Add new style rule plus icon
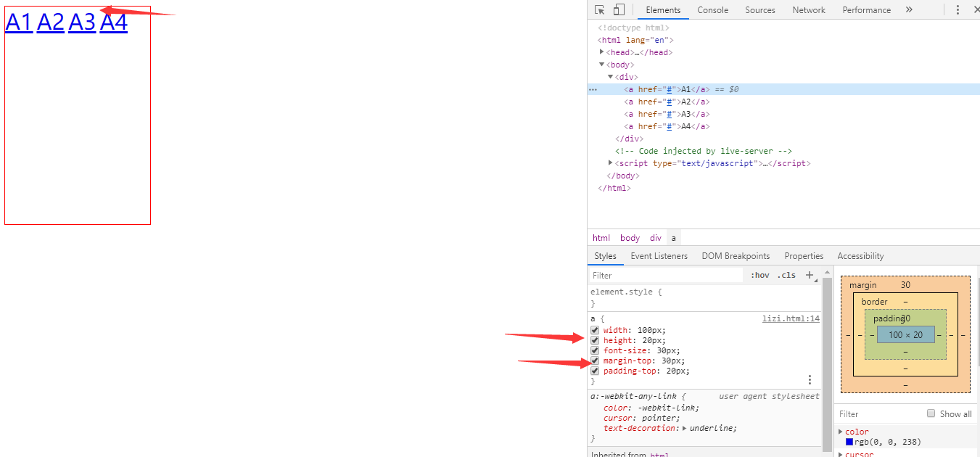 810,275
